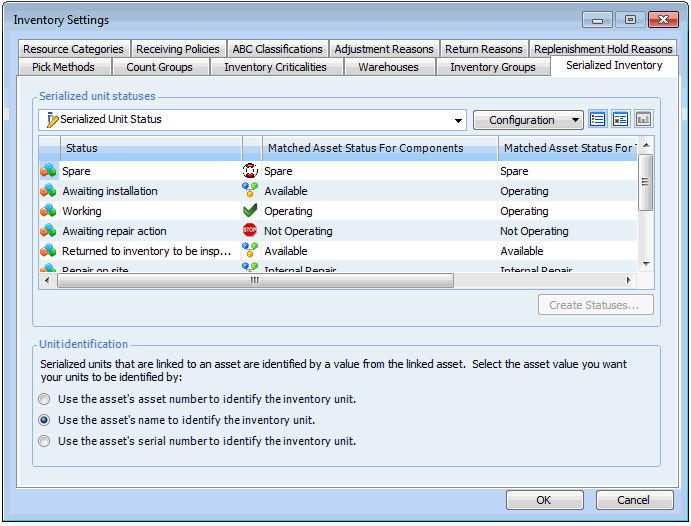Switch to the Warehouses tab
Screen dimensions: 691x526
pyautogui.click(x=388, y=67)
